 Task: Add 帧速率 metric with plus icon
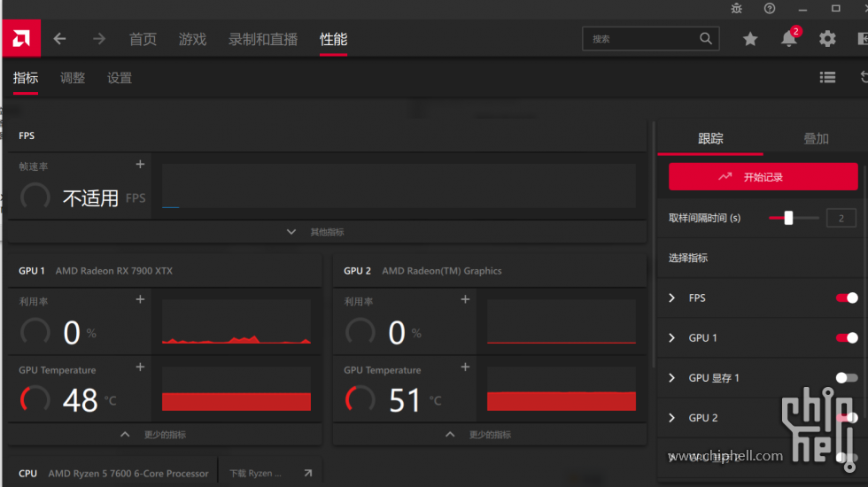140,165
